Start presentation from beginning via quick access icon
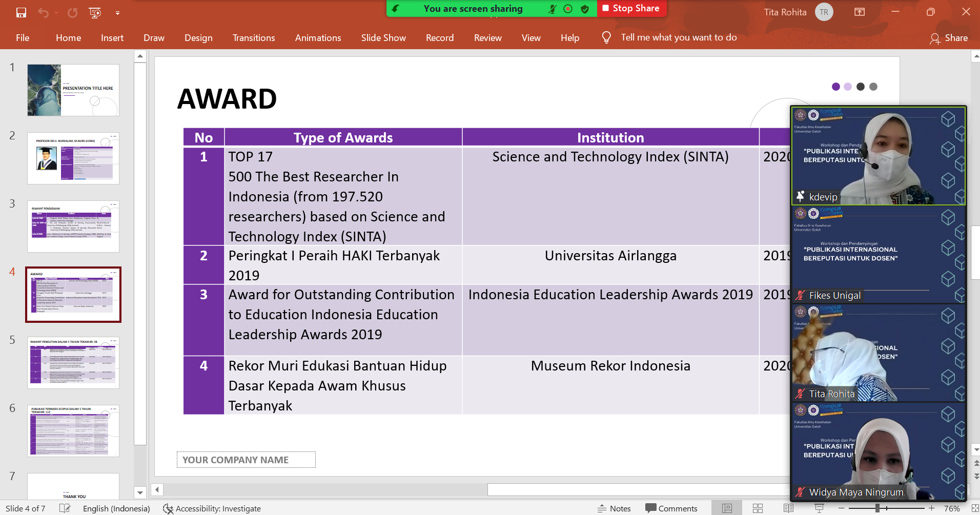The width and height of the screenshot is (980, 515). click(x=95, y=12)
